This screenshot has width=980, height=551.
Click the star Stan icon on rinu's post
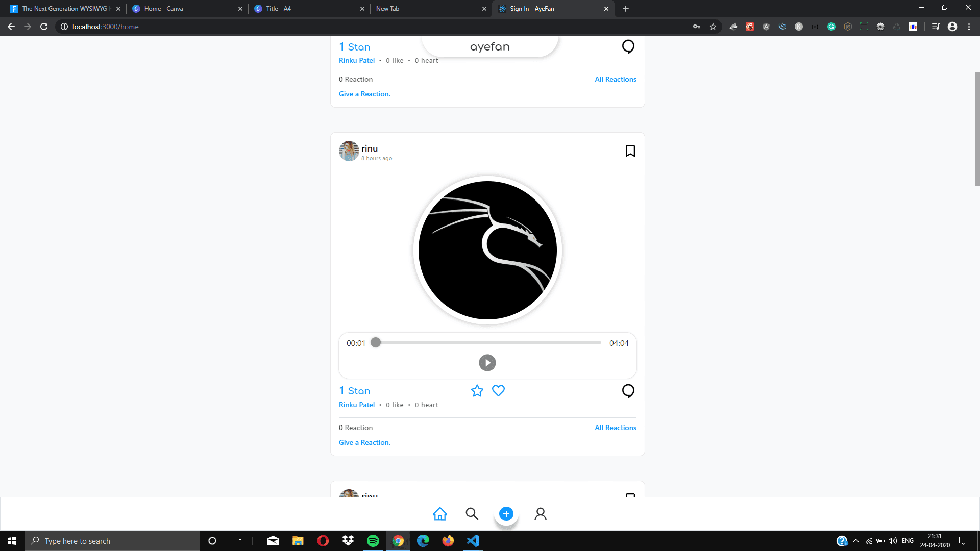point(477,391)
